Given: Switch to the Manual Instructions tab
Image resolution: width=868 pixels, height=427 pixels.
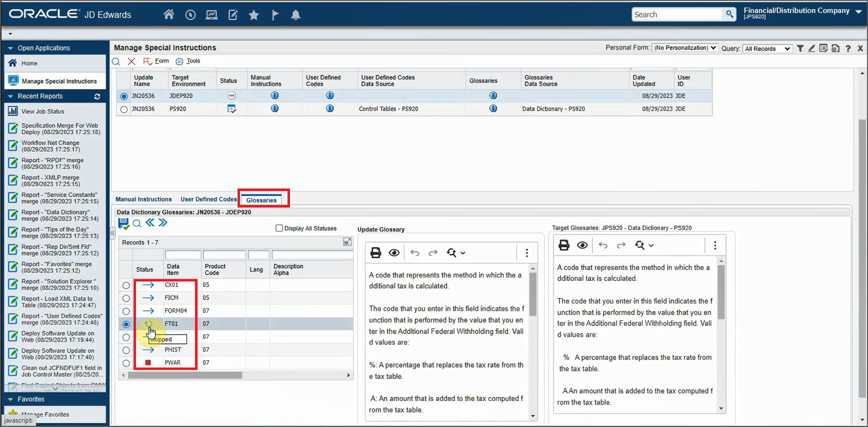Looking at the screenshot, I should pos(143,199).
